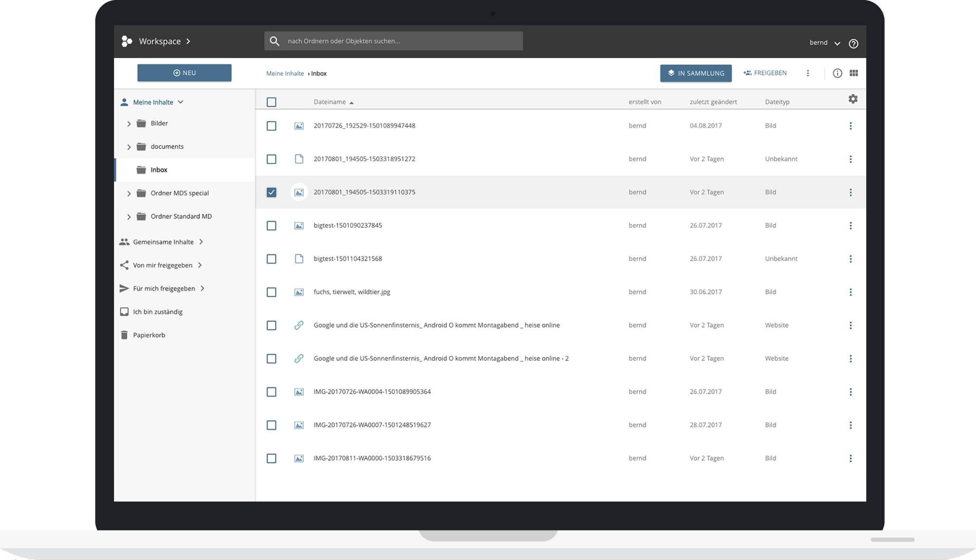This screenshot has height=560, width=976.
Task: Open options menu for fuchs, tierwelt, wildtier.jpg
Action: click(850, 292)
